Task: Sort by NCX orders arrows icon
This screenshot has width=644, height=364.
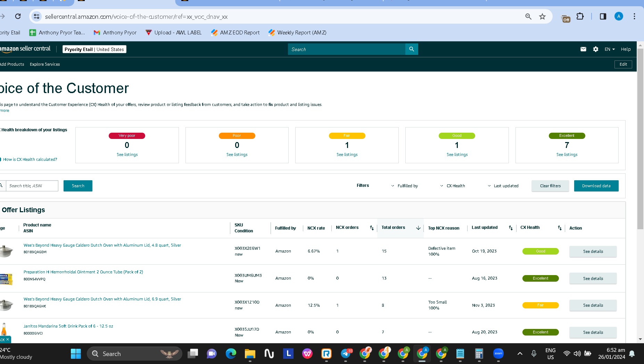Action: click(x=372, y=228)
